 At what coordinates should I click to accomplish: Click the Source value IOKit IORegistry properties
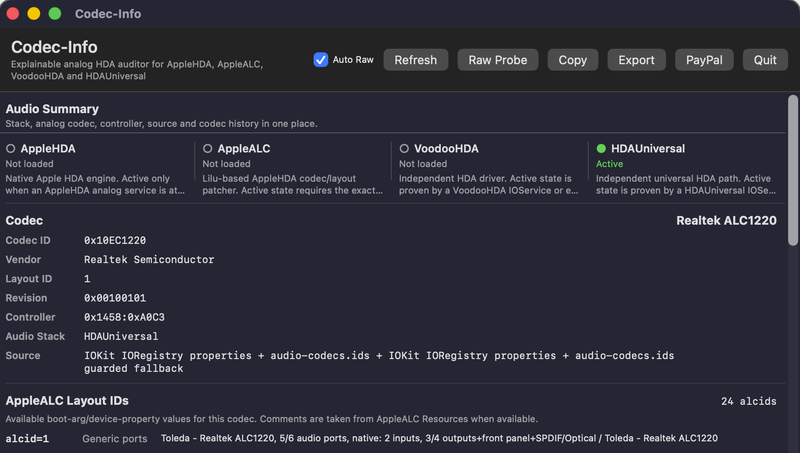379,362
